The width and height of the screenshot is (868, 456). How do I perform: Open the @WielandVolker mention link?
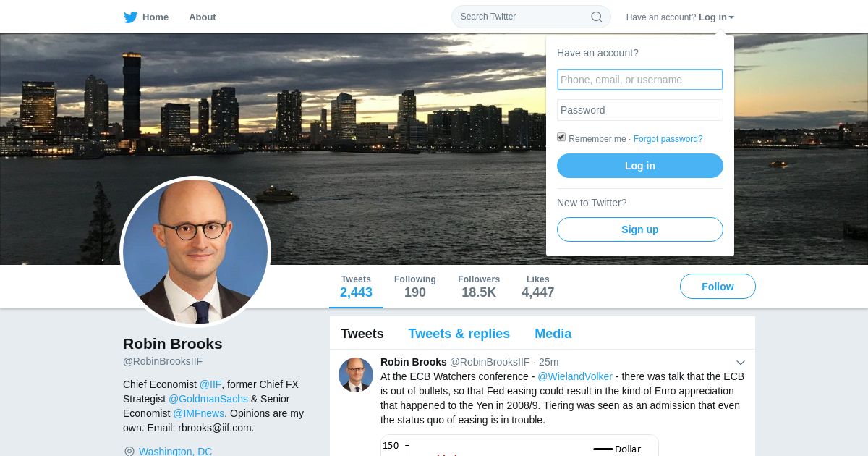(575, 376)
